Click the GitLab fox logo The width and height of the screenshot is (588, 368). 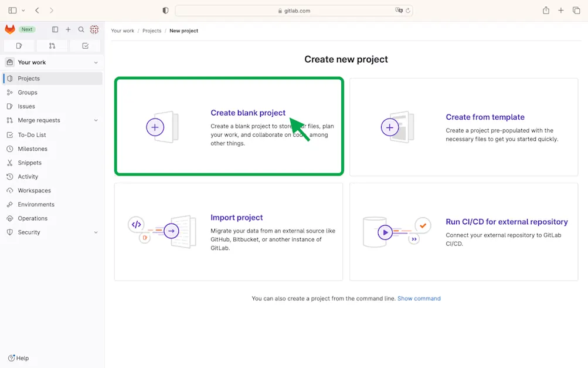tap(9, 29)
